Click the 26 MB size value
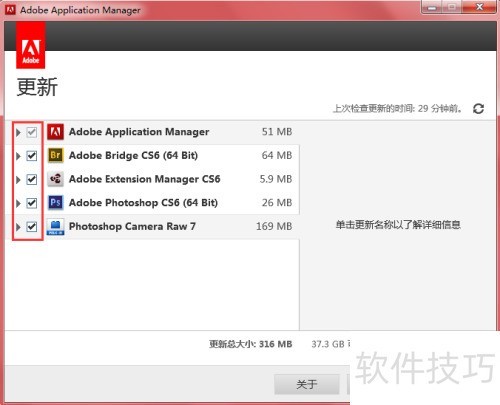Viewport: 500px width, 405px height. point(277,203)
